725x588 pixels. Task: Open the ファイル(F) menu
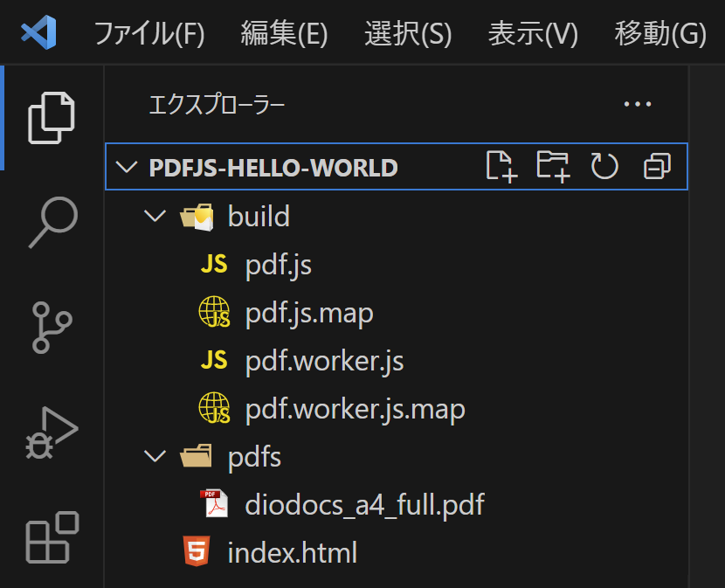point(148,33)
